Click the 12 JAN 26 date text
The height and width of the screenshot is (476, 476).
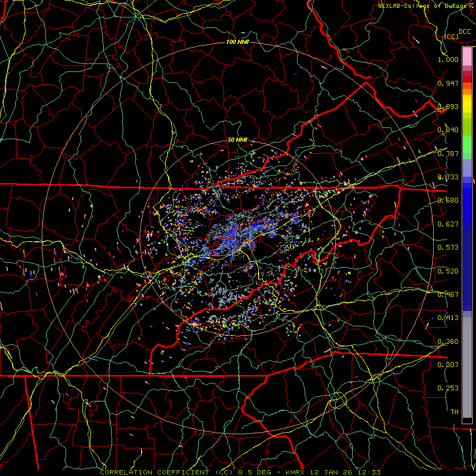coord(331,472)
